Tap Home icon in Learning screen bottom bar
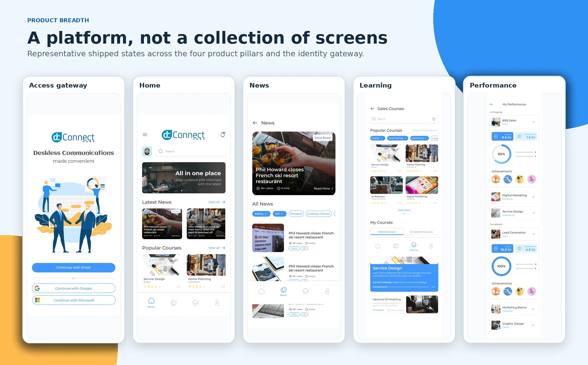 tap(378, 246)
